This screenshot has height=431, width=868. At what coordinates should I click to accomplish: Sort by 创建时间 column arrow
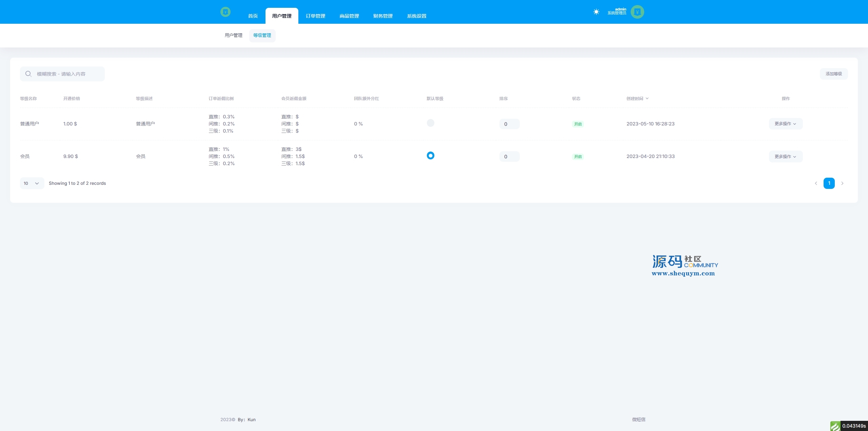click(x=647, y=98)
